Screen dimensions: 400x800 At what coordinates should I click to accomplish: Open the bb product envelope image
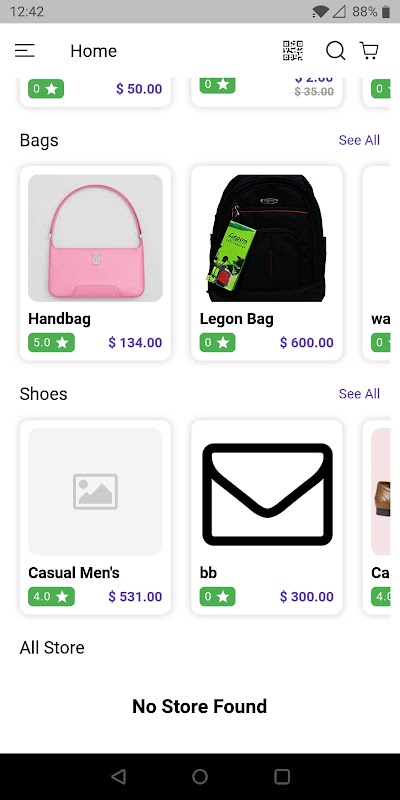click(x=267, y=491)
